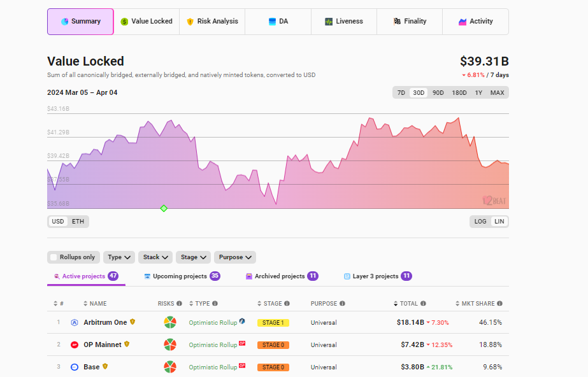Click the Arbitrum stack icon beside Optimistic Rollup
588x377 pixels.
[x=242, y=321]
